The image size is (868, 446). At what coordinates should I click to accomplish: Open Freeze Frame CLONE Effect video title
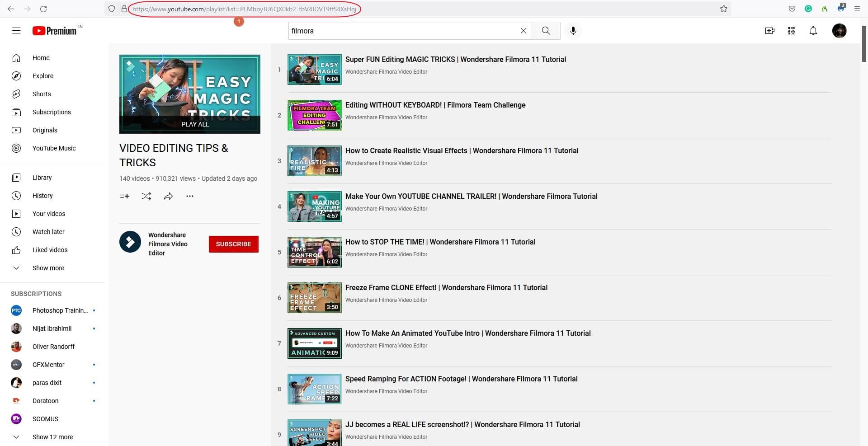(446, 287)
